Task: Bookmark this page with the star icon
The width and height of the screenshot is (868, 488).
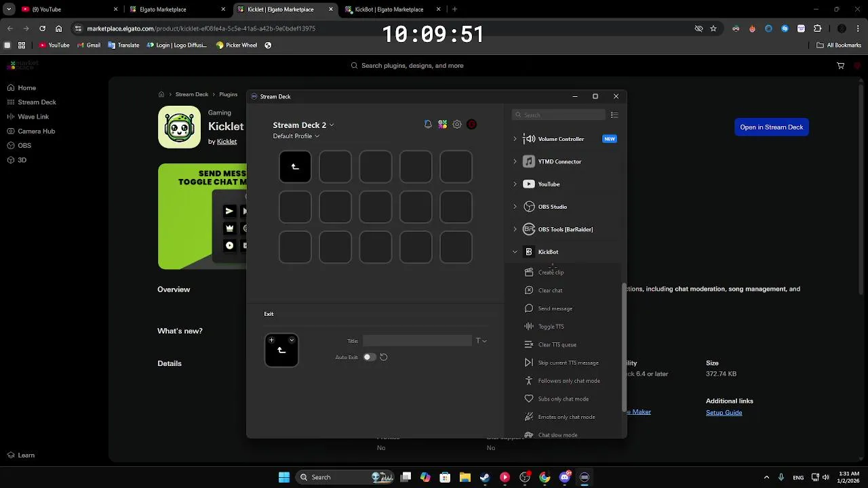Action: click(713, 28)
